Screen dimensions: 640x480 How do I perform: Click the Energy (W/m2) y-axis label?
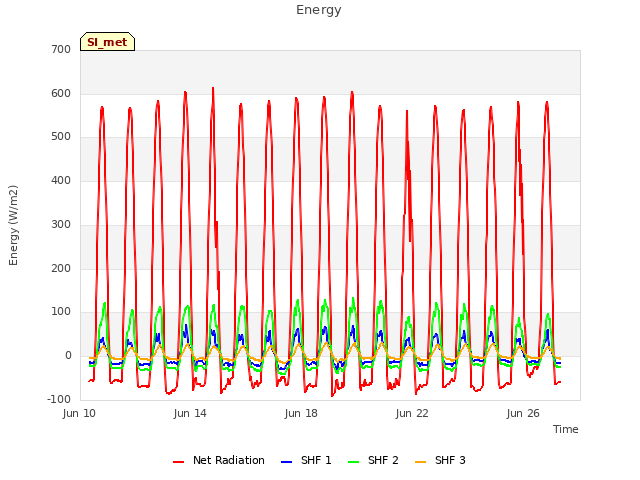point(13,225)
